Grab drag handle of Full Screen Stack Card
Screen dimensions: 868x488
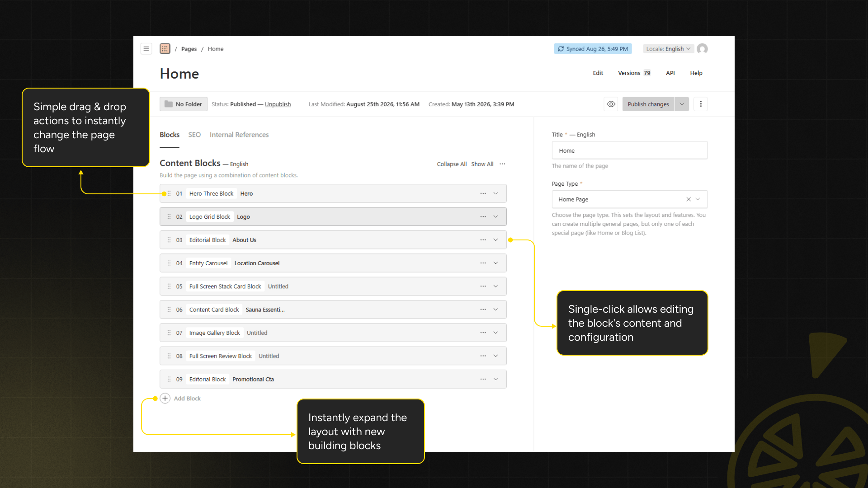click(x=169, y=286)
